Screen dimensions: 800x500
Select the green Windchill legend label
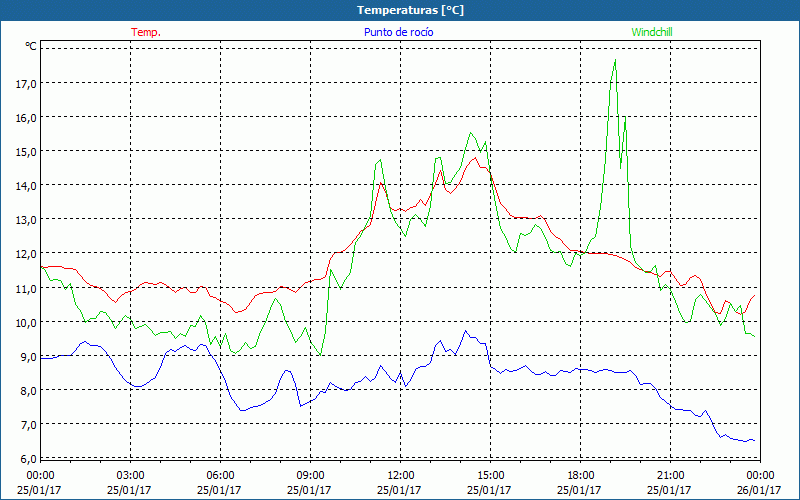click(x=652, y=32)
